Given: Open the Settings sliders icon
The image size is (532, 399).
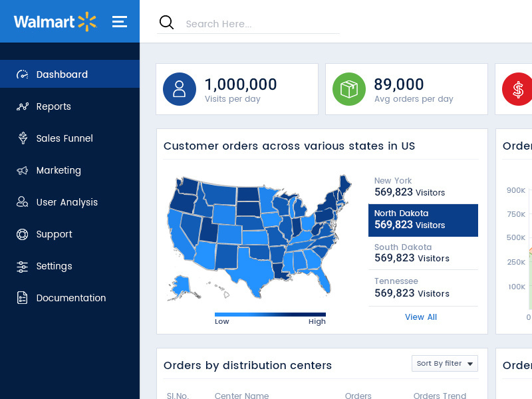Looking at the screenshot, I should (23, 266).
